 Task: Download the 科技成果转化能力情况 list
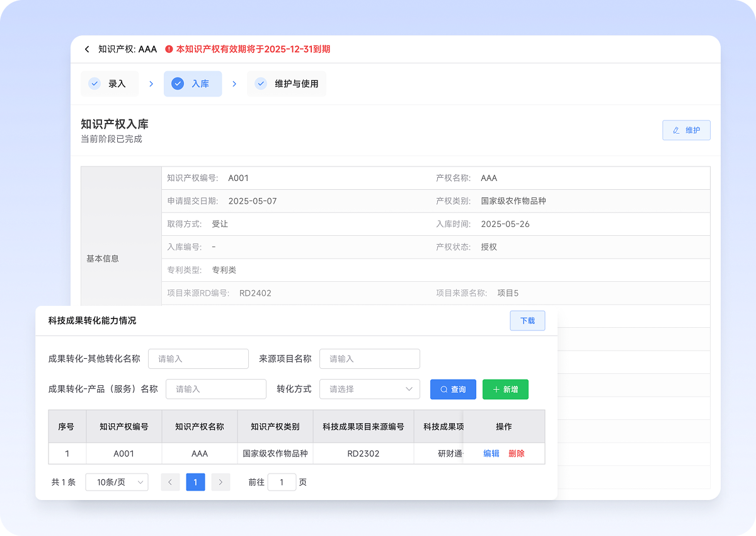tap(527, 320)
